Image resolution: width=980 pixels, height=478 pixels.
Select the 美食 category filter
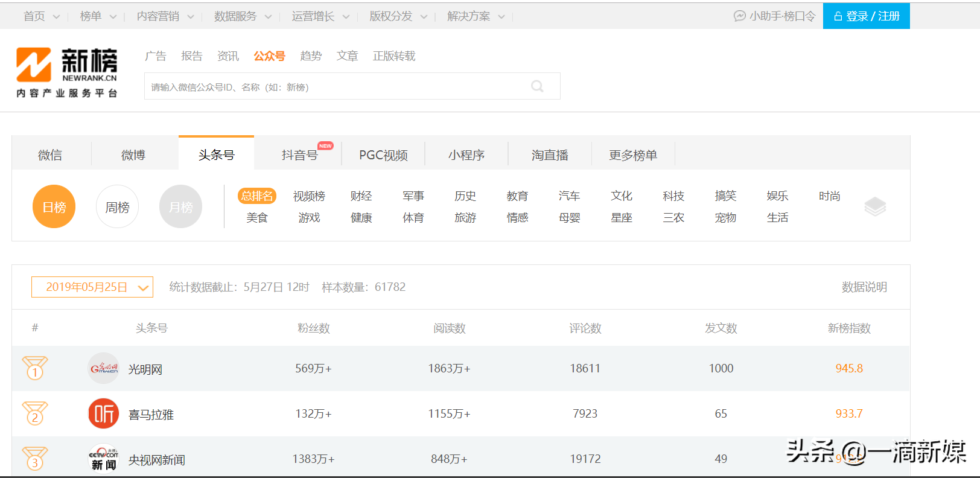[x=257, y=217]
